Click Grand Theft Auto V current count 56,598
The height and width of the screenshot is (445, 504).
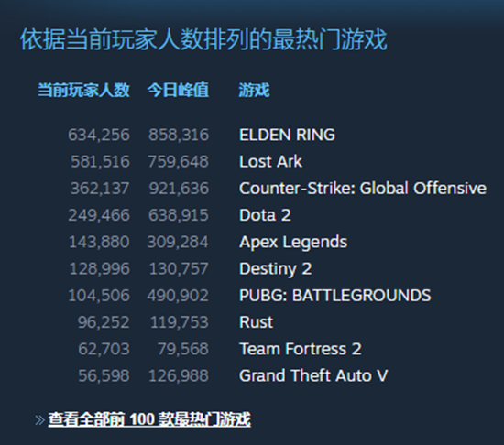(104, 376)
